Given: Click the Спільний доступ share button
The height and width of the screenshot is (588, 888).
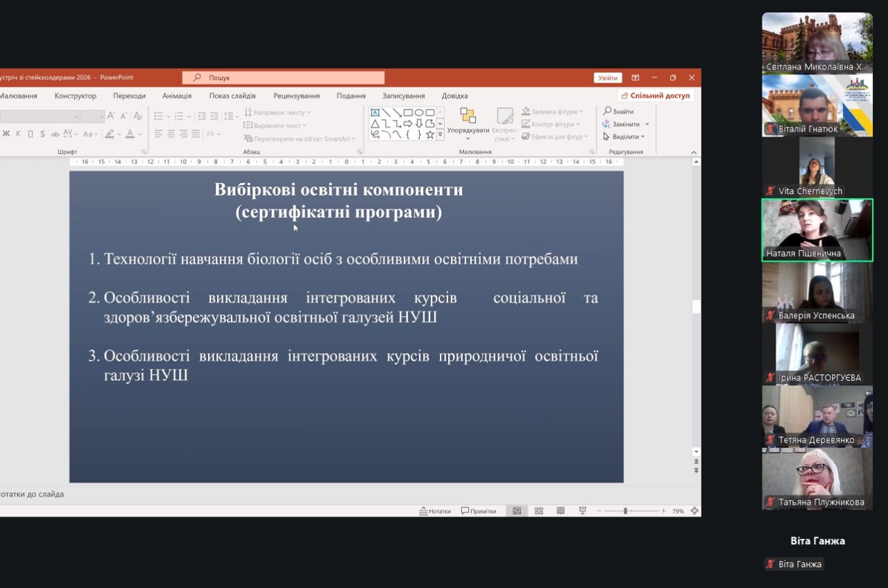Looking at the screenshot, I should tap(656, 96).
